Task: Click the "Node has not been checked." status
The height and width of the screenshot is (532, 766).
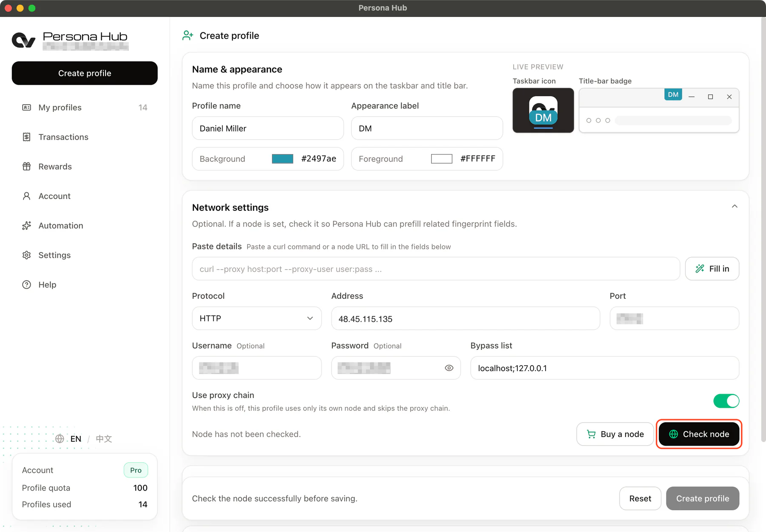Action: pos(246,434)
